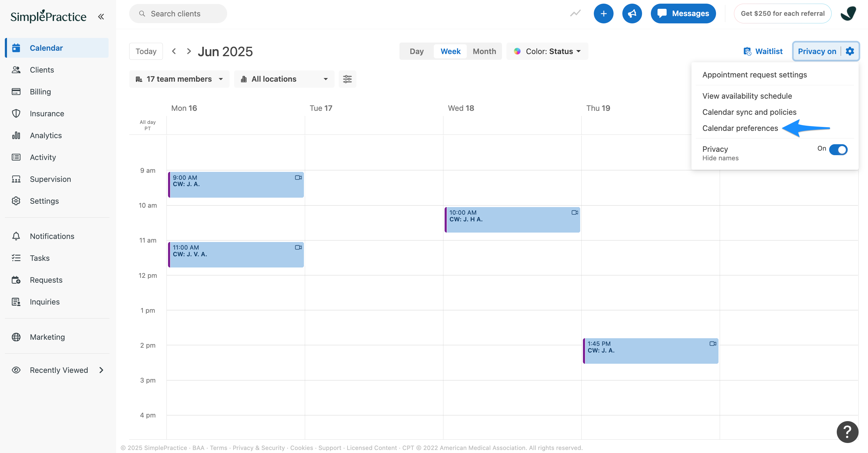
Task: Go to previous week arrow
Action: click(174, 51)
